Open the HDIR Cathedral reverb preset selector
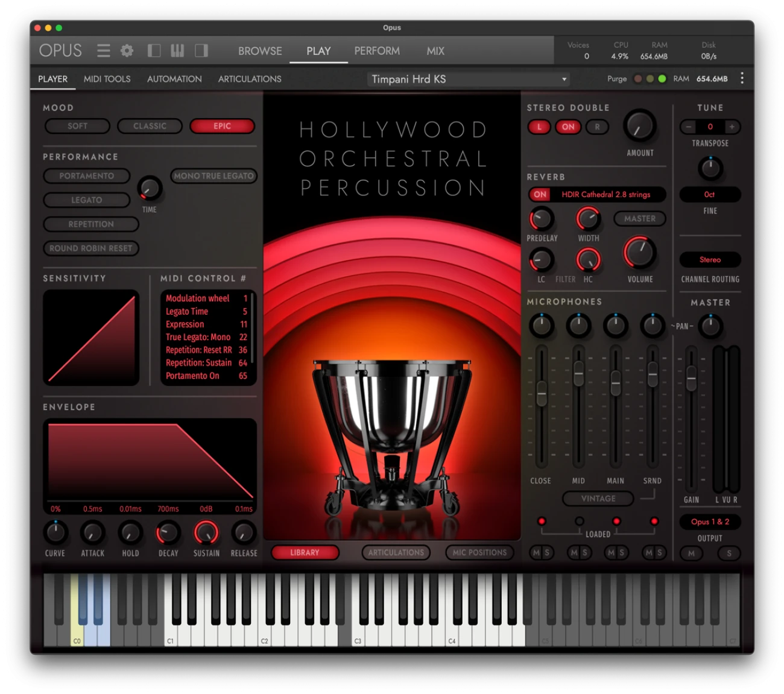This screenshot has width=784, height=694. (605, 194)
